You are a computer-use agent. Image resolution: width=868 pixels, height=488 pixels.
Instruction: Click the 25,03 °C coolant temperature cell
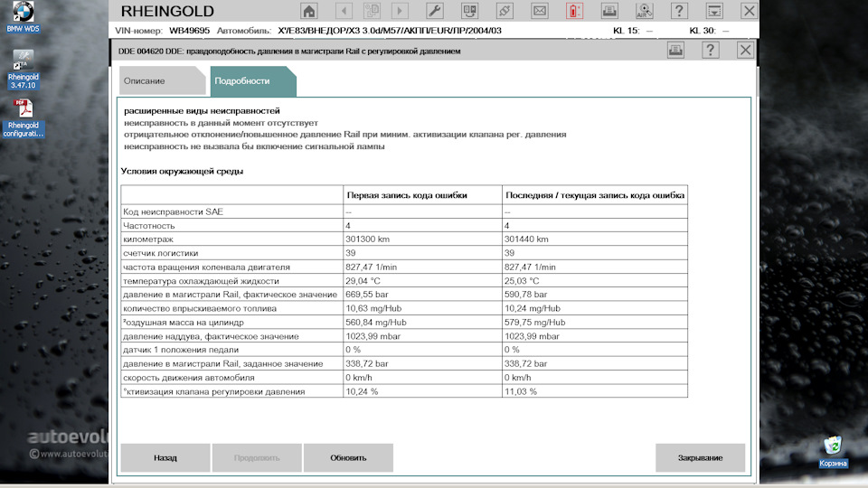pos(595,280)
